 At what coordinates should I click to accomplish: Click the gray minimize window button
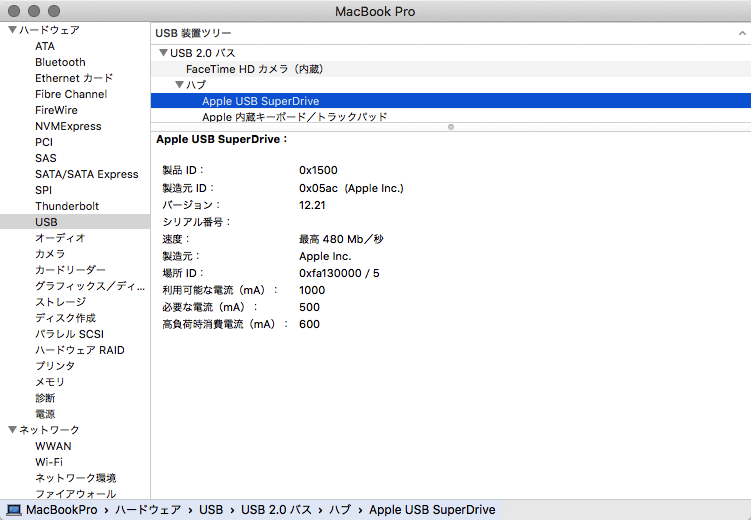[x=34, y=11]
